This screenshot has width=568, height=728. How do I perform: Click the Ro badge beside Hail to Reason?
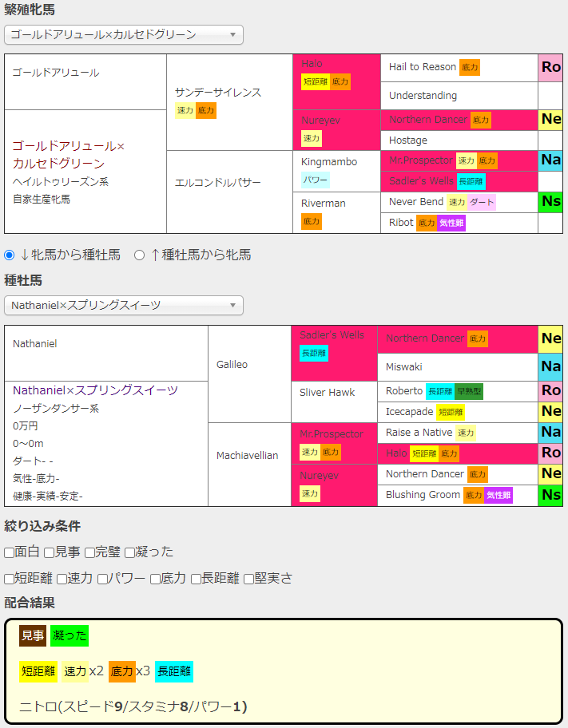[550, 68]
